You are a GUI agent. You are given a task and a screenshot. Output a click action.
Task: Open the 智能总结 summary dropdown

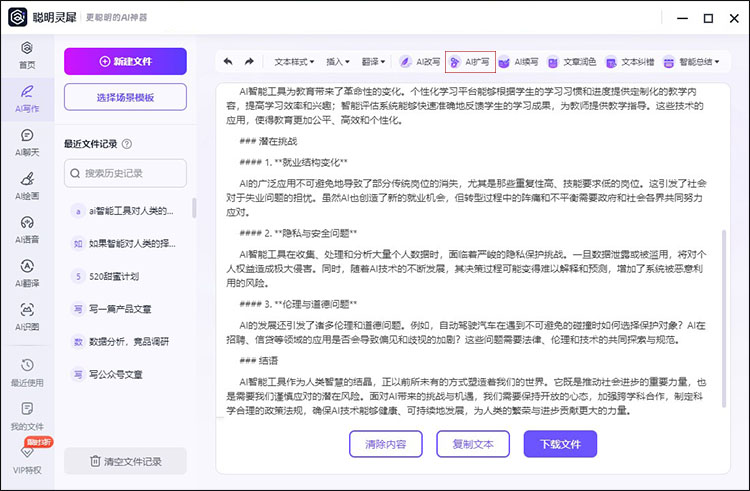pos(691,62)
